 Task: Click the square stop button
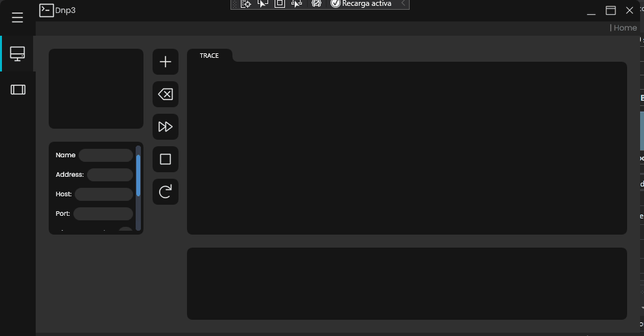tap(166, 159)
